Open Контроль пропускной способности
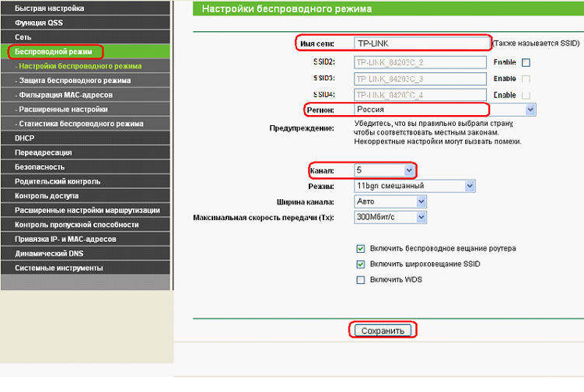This screenshot has height=392, width=584. coord(86,225)
